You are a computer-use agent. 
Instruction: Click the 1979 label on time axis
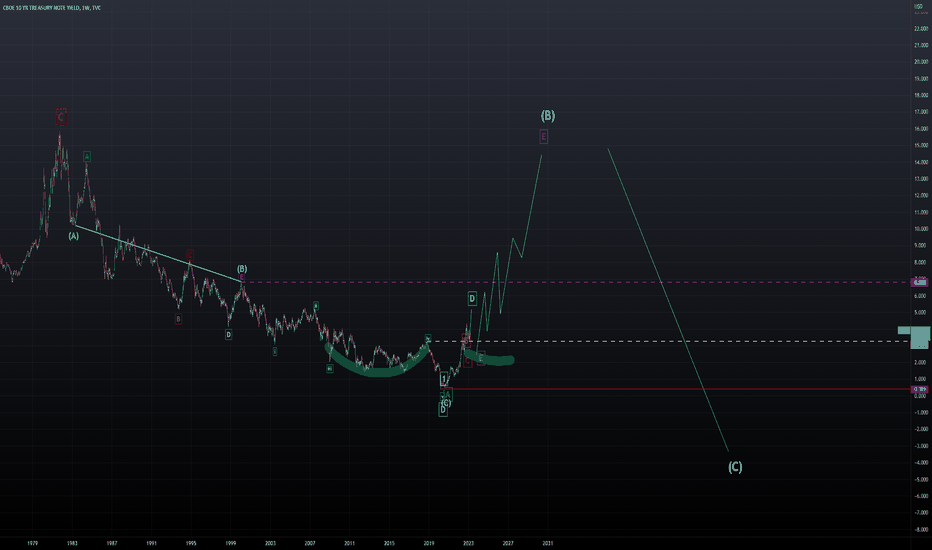33,543
